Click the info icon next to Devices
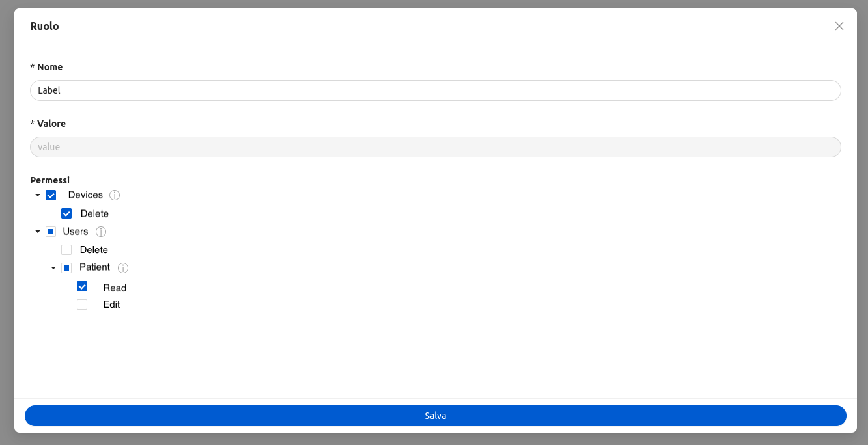868x445 pixels. [115, 195]
